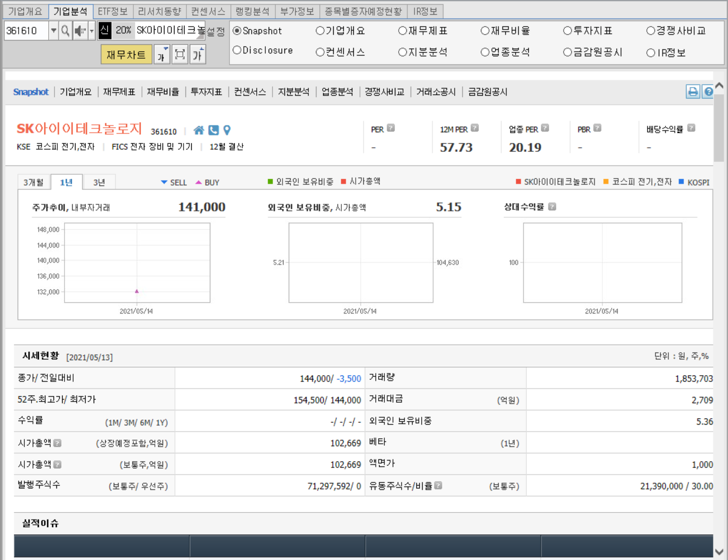The width and height of the screenshot is (728, 560).
Task: Select the 지분분석 radio button
Action: pyautogui.click(x=402, y=52)
